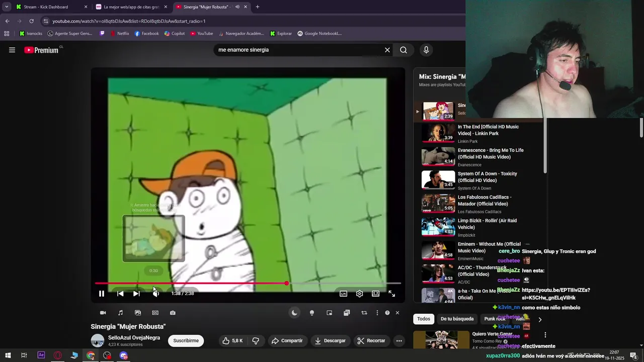Click the music note extension icon

click(120, 313)
